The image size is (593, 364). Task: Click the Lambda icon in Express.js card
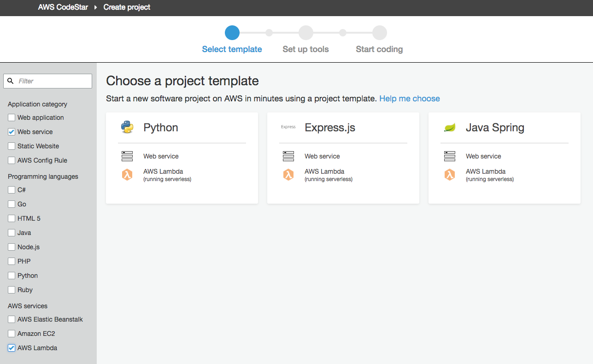tap(288, 175)
